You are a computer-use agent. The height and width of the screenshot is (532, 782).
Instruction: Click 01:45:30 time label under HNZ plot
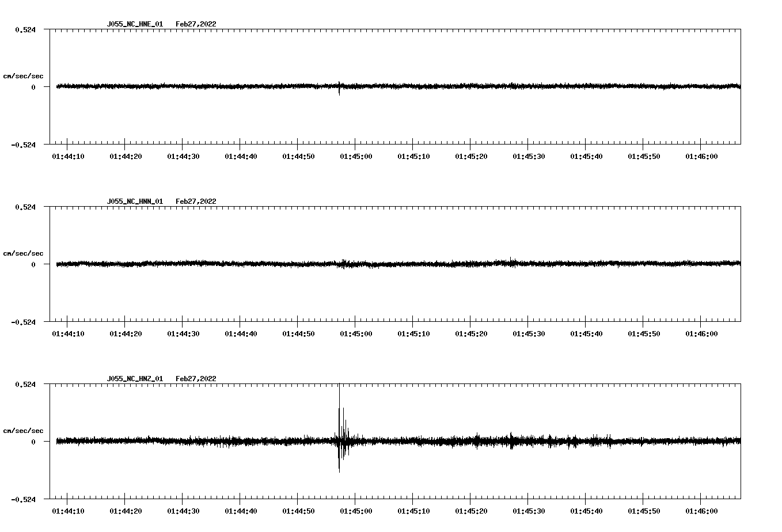(529, 511)
